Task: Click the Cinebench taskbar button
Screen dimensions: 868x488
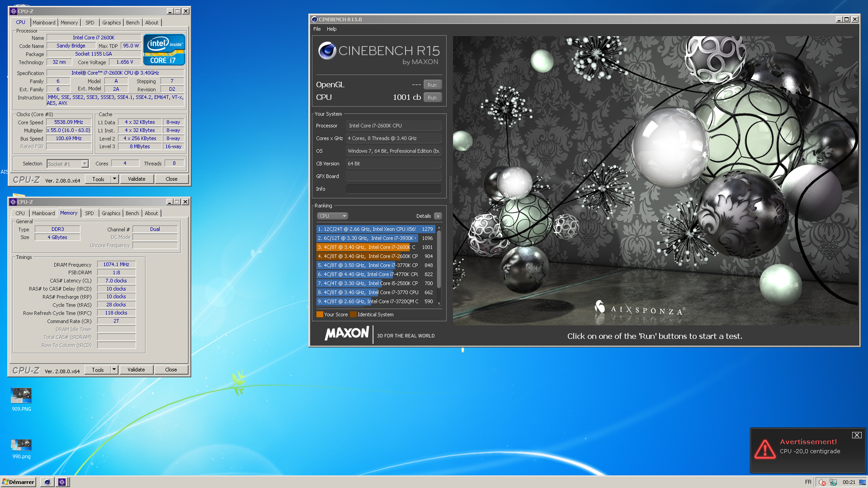Action: 47,482
